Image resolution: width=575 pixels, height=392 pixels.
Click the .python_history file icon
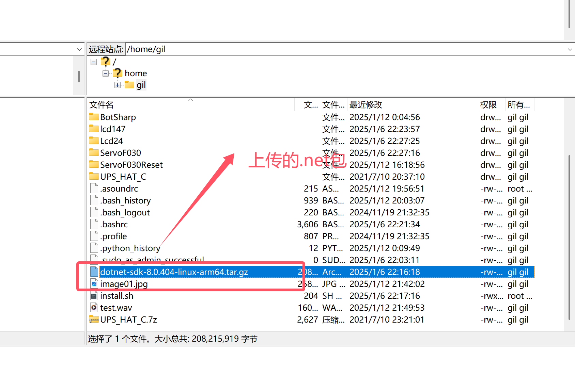point(94,248)
